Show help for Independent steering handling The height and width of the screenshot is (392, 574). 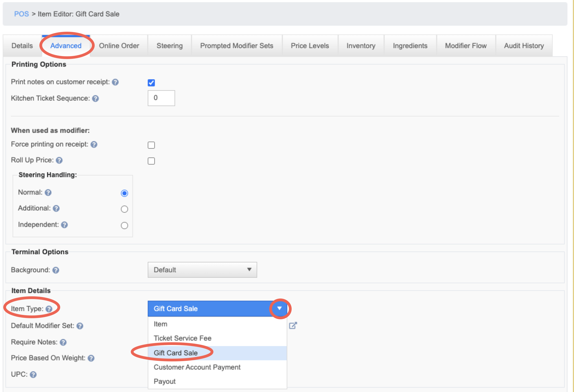64,225
